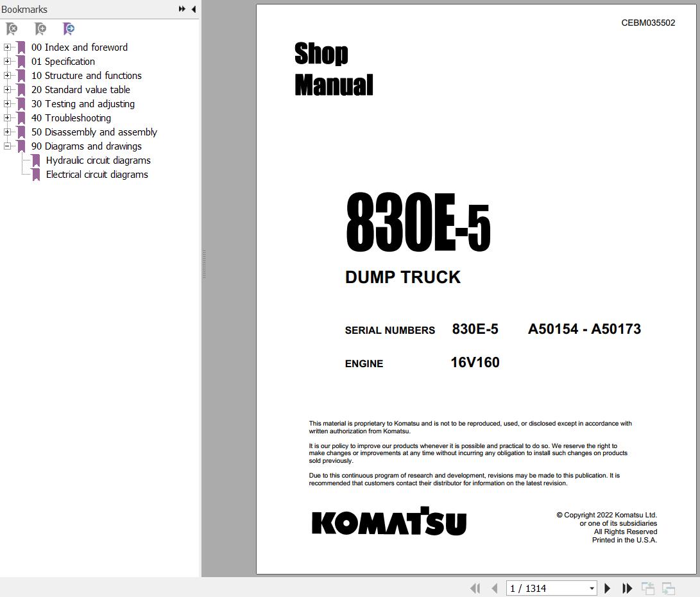The image size is (700, 597).
Task: Expand the 30 Testing and adjusting bookmark
Action: tap(7, 103)
